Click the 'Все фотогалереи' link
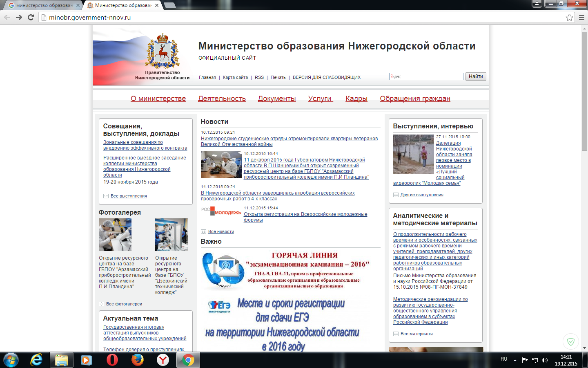588x368 pixels. (x=124, y=304)
